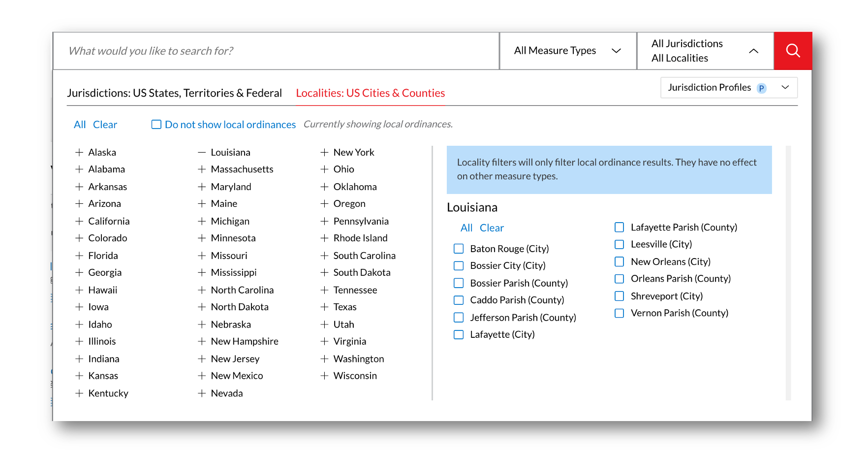Image resolution: width=868 pixels, height=458 pixels.
Task: Check Vernon Parish (County)
Action: (x=619, y=313)
